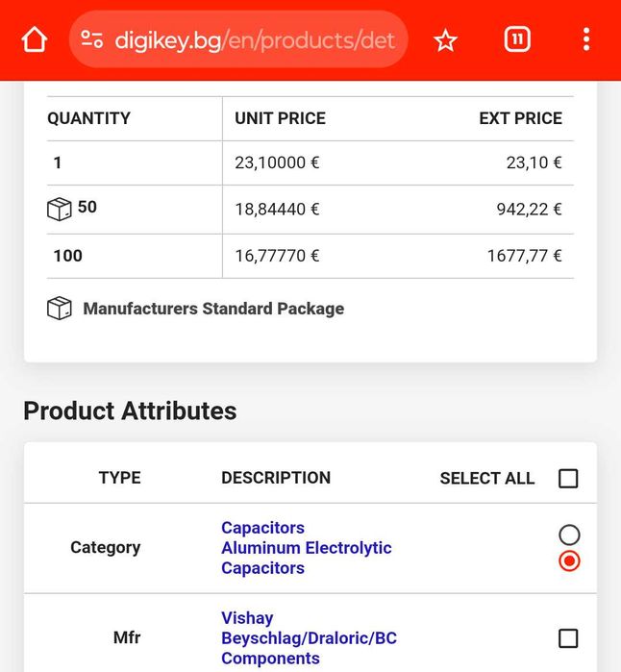Open site information icon in address bar
This screenshot has width=621, height=672.
coord(92,40)
